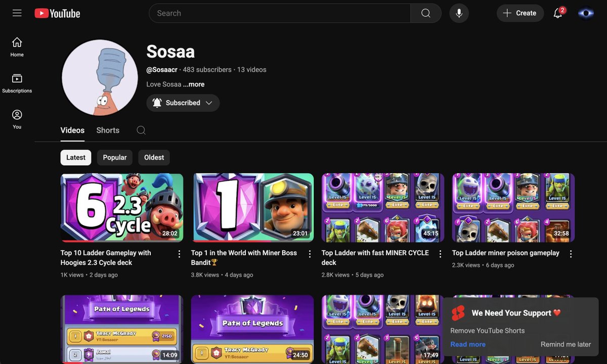Click the red Shorts-removal extension logo
The width and height of the screenshot is (607, 364).
click(458, 313)
